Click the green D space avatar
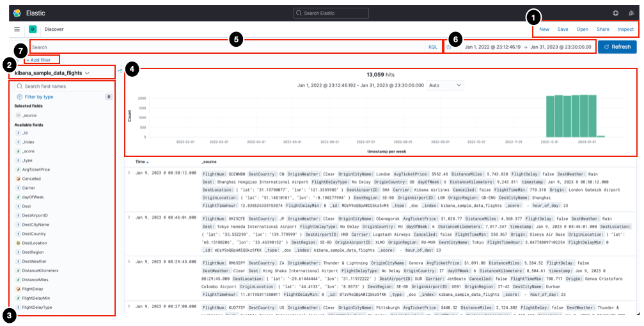Screen dimensions: 644x326 [x=33, y=29]
